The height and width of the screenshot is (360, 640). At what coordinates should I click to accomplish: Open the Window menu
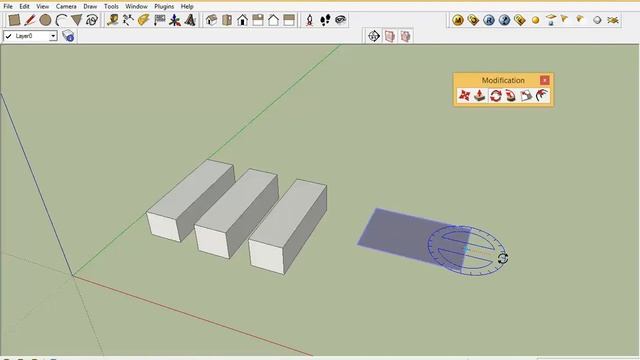pos(136,7)
